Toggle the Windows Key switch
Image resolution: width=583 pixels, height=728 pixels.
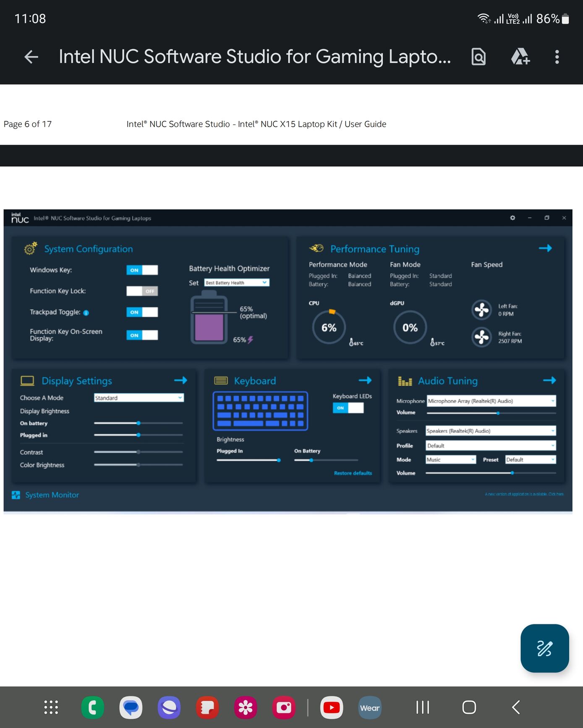pyautogui.click(x=142, y=270)
